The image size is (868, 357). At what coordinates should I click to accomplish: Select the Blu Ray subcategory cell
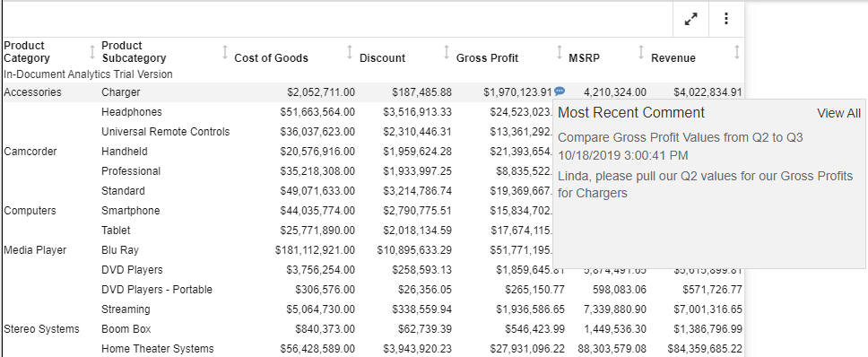120,250
